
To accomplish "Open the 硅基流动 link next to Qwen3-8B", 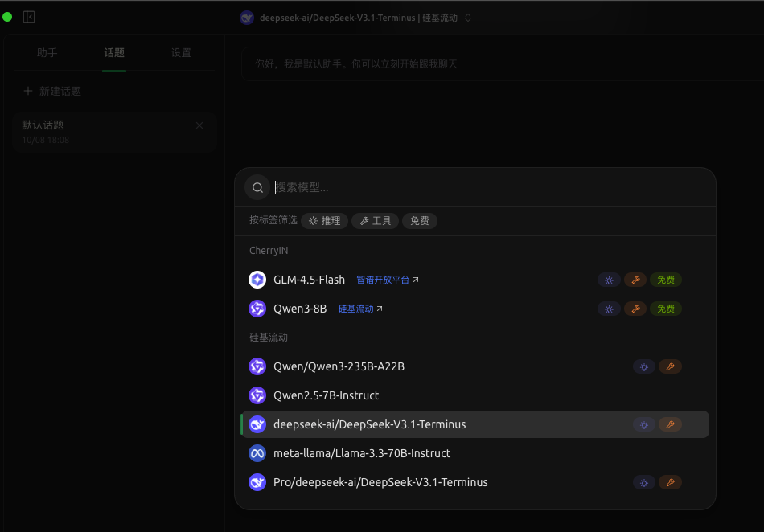I will [x=360, y=309].
